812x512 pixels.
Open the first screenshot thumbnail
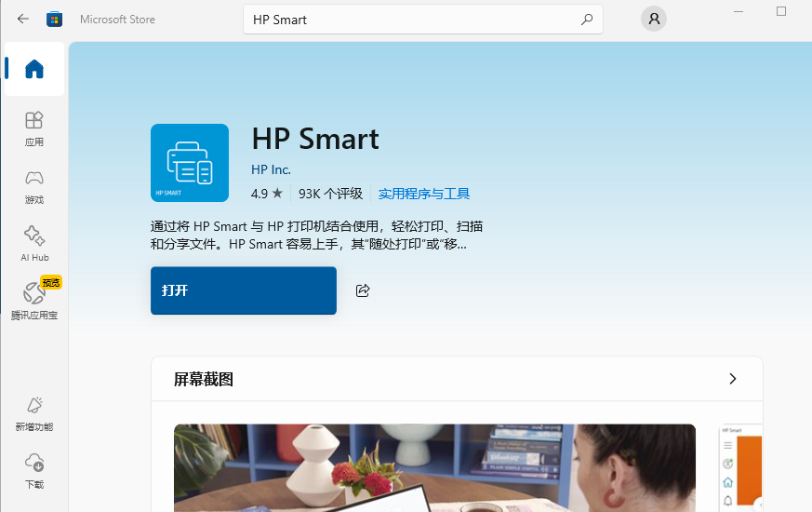tap(434, 467)
